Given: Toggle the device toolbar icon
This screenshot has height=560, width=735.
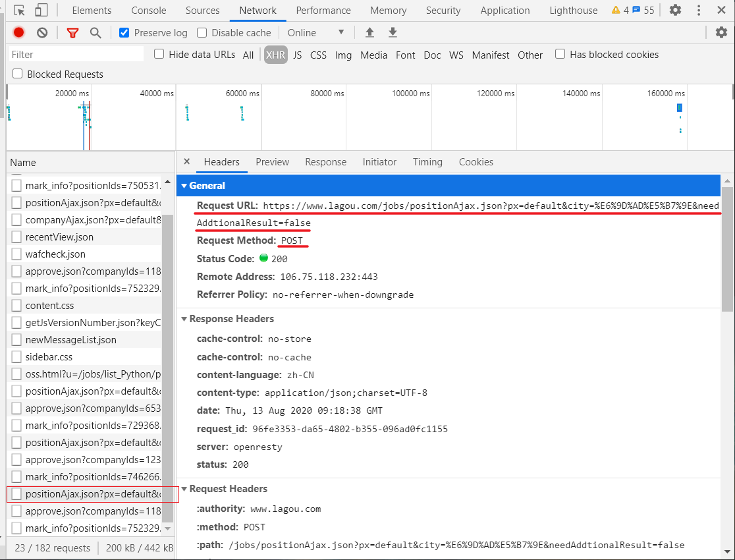Looking at the screenshot, I should (x=41, y=11).
